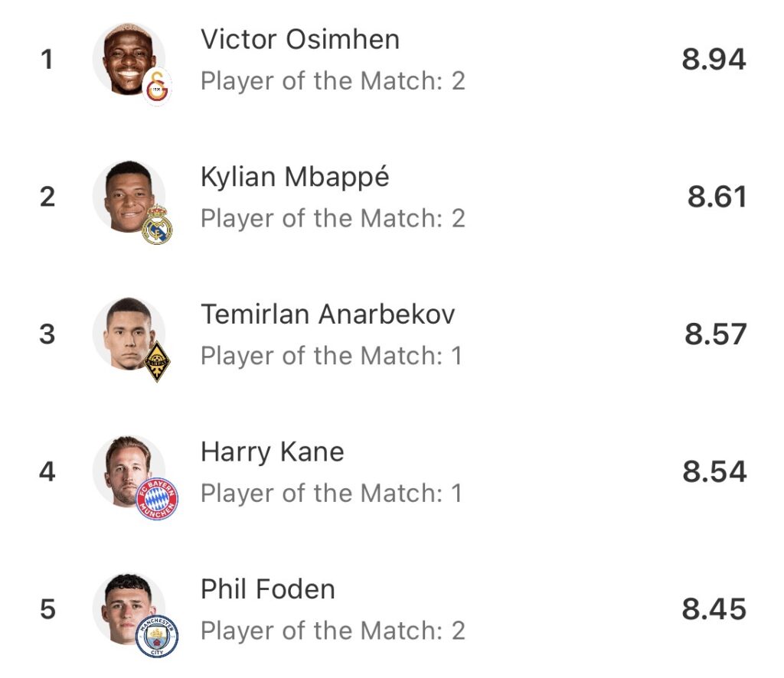Click Harry Kane's 8.54 rating
Screen dimensions: 784x678
click(x=714, y=471)
